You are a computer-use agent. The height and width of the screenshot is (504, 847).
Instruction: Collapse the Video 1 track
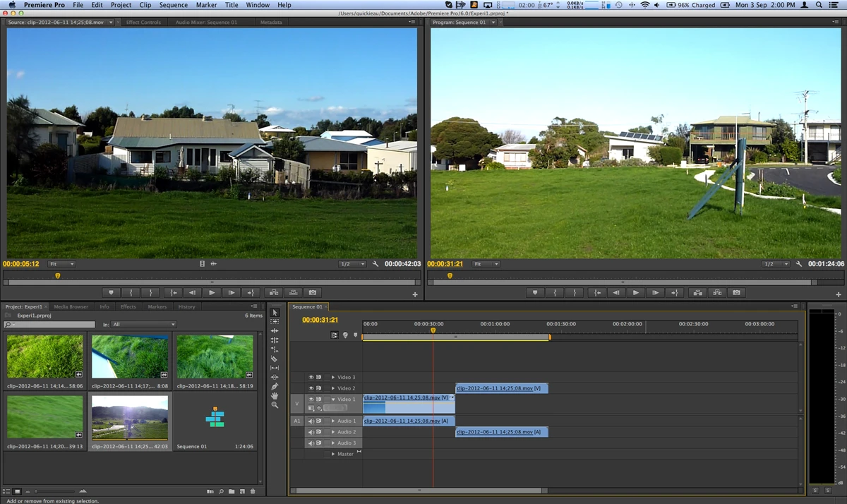coord(333,399)
